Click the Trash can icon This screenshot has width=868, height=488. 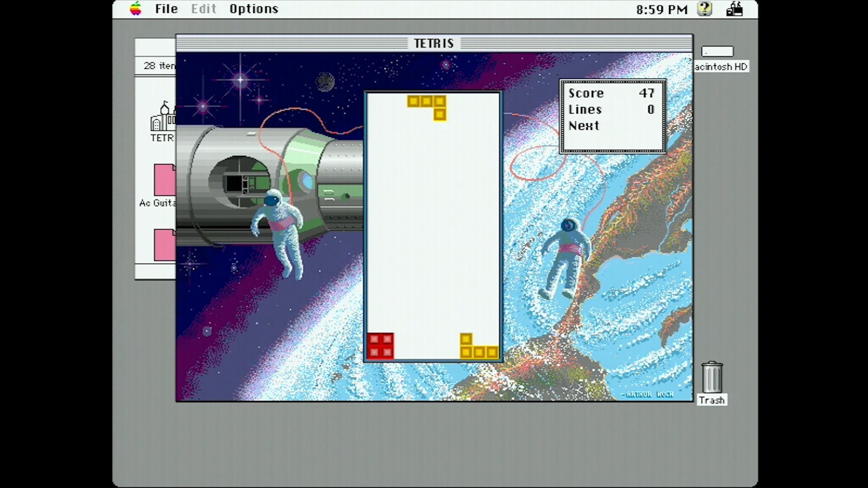712,377
